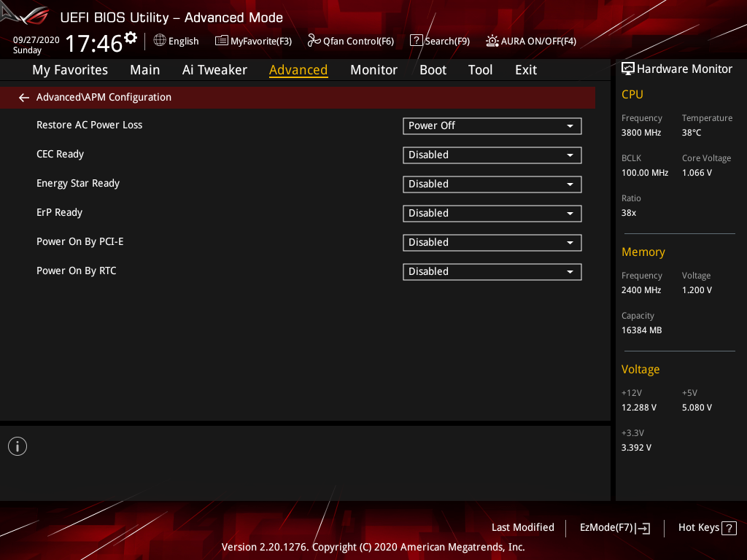Click the memory capacity value 16384 MB
747x560 pixels.
click(642, 330)
